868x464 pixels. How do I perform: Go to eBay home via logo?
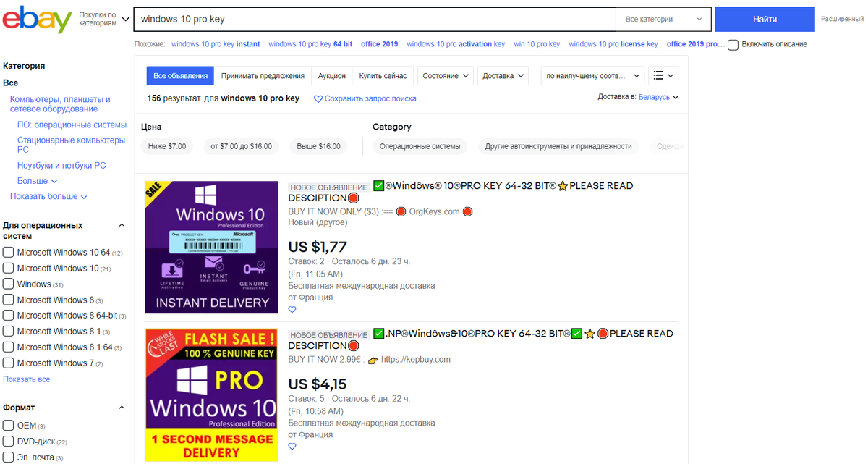(37, 19)
